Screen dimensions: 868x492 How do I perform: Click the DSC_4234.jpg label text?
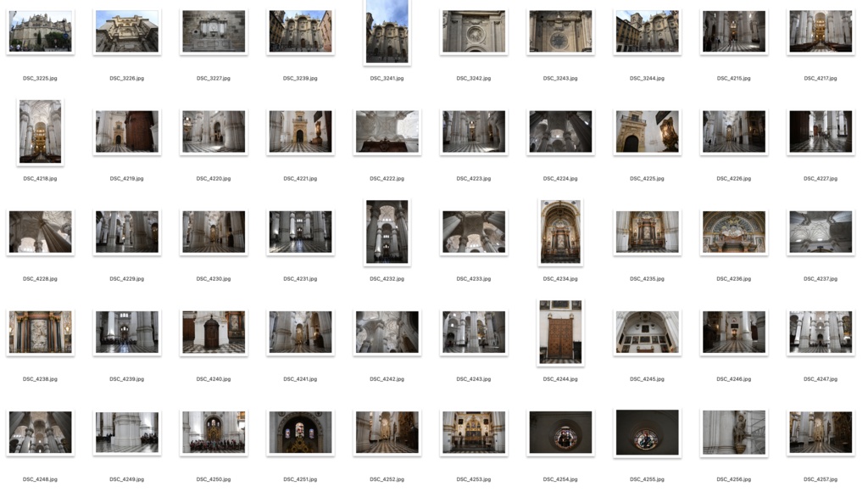(x=560, y=279)
